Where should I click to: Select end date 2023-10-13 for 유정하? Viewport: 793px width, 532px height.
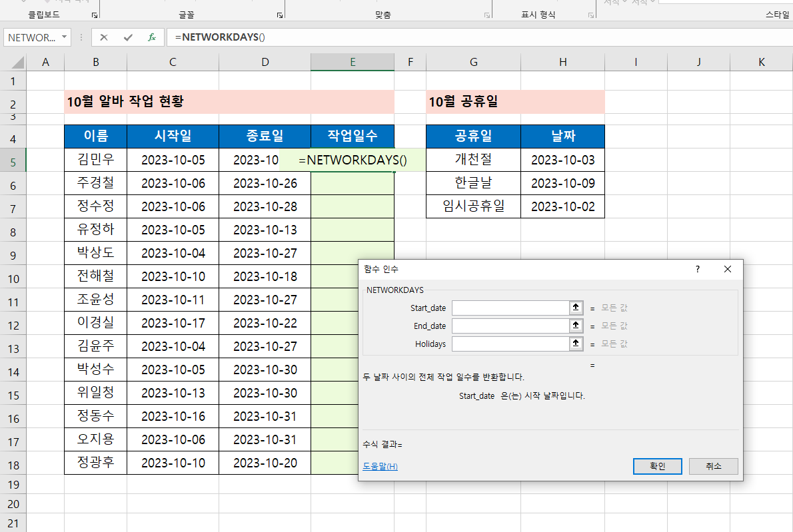pyautogui.click(x=265, y=230)
